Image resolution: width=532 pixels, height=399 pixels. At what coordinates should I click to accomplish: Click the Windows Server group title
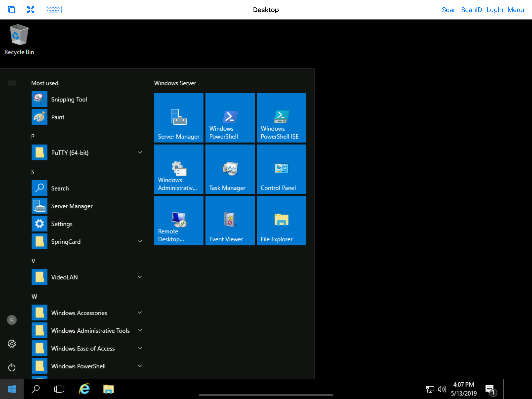click(175, 83)
